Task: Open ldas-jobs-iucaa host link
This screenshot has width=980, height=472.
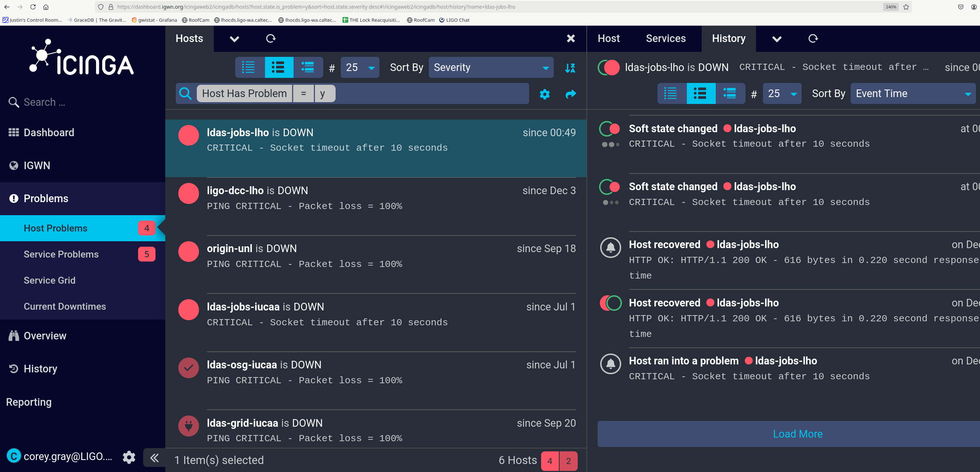Action: (x=243, y=306)
